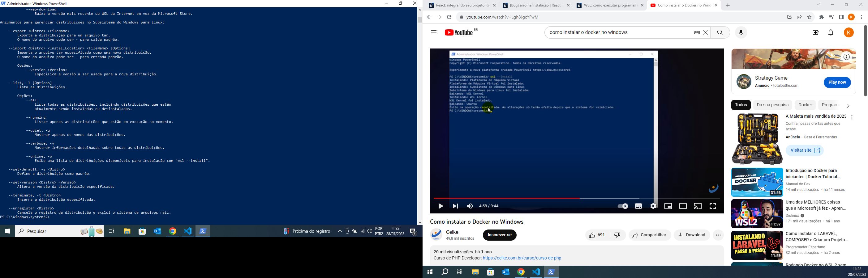Bookmark this page with star
868x278 pixels.
(x=809, y=17)
